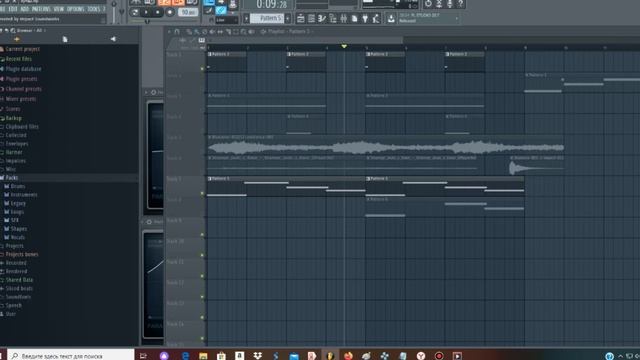Select the Delete tool in playlist toolbar
Image resolution: width=640 pixels, height=360 pixels.
(x=204, y=31)
